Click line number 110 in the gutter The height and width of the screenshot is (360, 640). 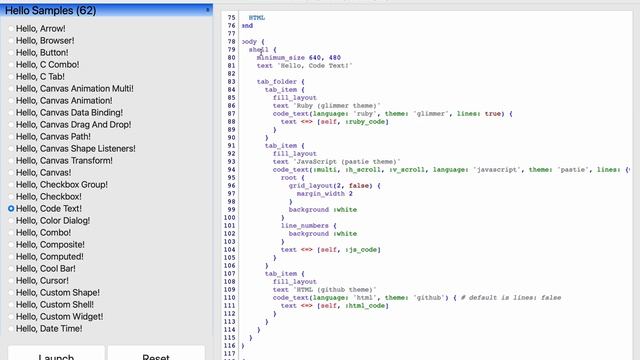tap(230, 298)
